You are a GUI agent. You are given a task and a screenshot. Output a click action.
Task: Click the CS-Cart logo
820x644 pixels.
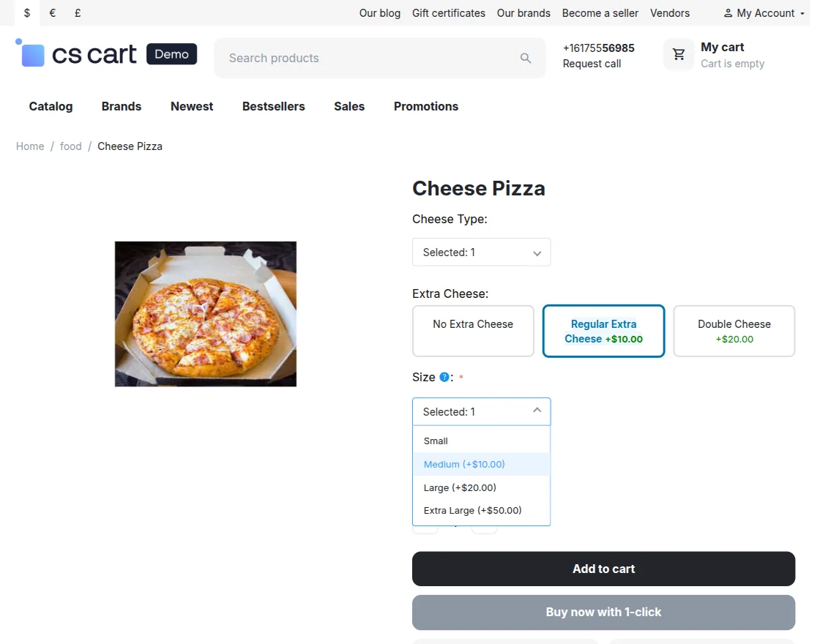click(x=76, y=53)
